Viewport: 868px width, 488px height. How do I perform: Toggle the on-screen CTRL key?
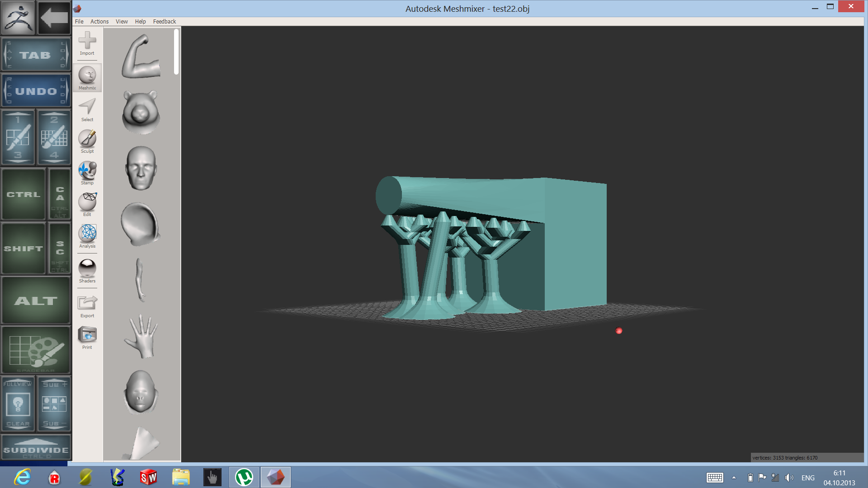click(x=24, y=194)
